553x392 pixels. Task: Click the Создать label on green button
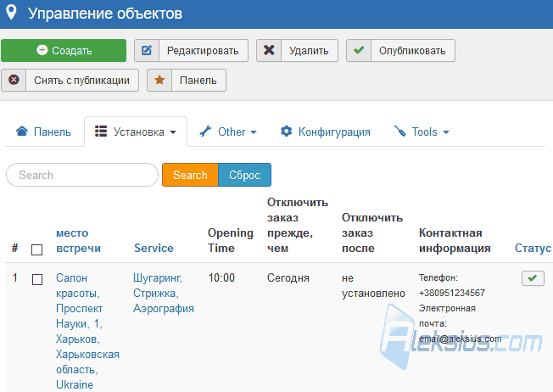click(x=72, y=50)
